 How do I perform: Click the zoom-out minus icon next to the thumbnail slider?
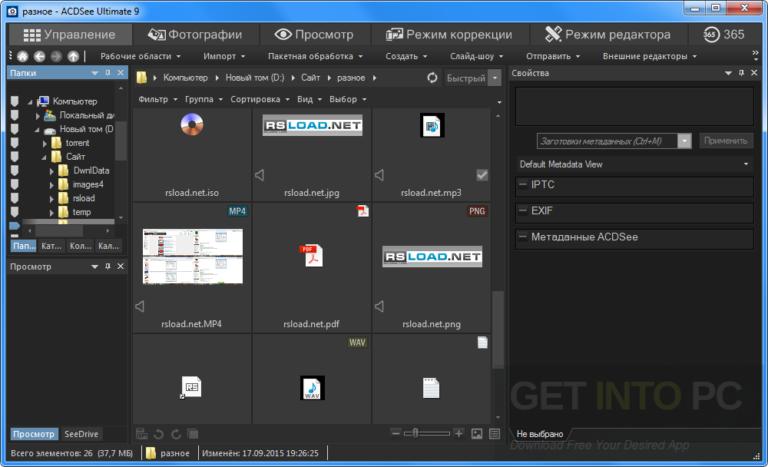coord(396,433)
